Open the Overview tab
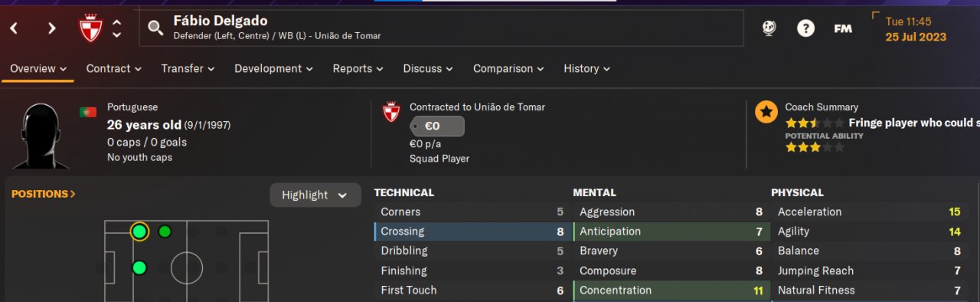Image resolution: width=980 pixels, height=302 pixels. (x=38, y=68)
